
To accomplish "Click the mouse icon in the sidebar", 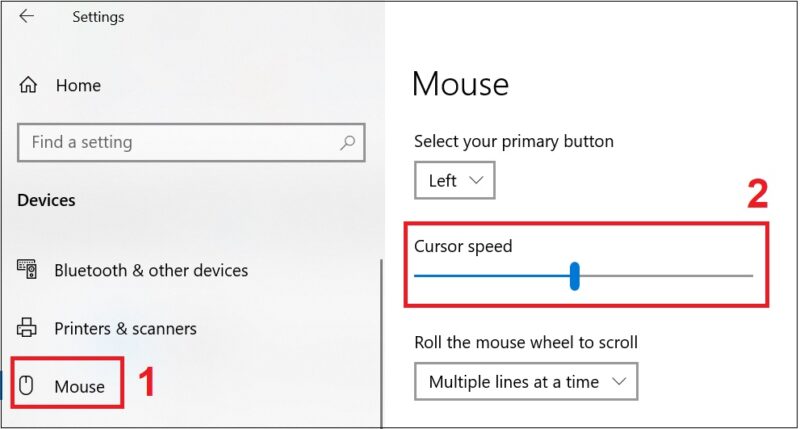I will point(27,386).
